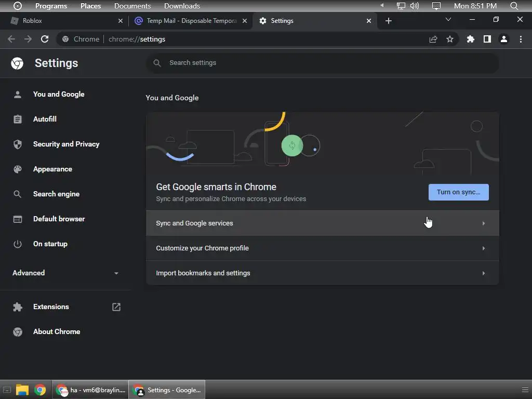This screenshot has width=532, height=399.
Task: Open a new tab with plus button
Action: pyautogui.click(x=389, y=21)
